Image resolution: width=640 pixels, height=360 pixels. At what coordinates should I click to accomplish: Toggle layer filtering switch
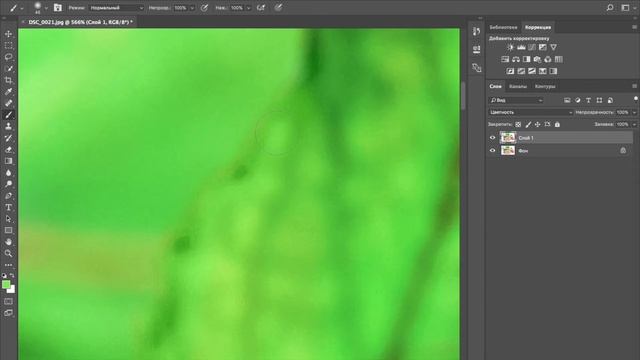coord(636,99)
